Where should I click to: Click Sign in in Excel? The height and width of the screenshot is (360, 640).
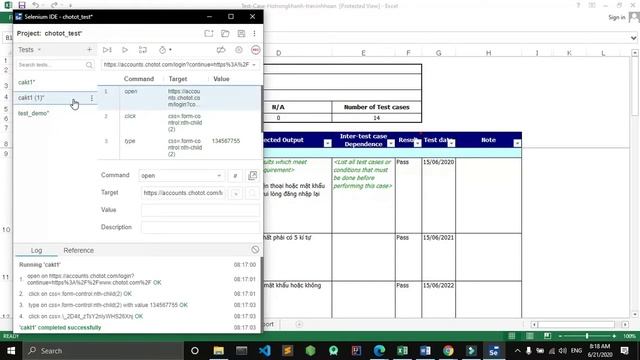point(616,17)
